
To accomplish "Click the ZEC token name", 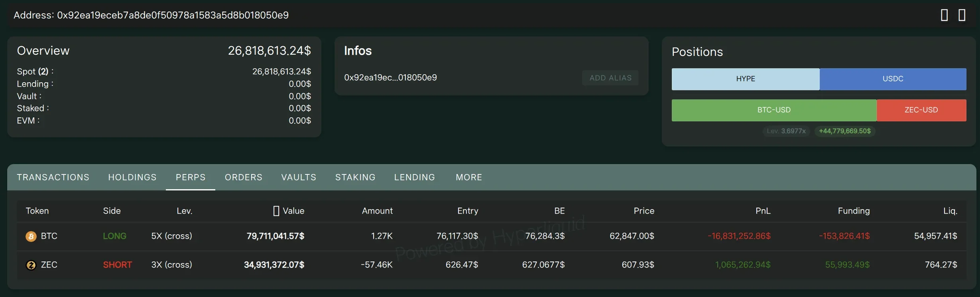I will [x=49, y=265].
